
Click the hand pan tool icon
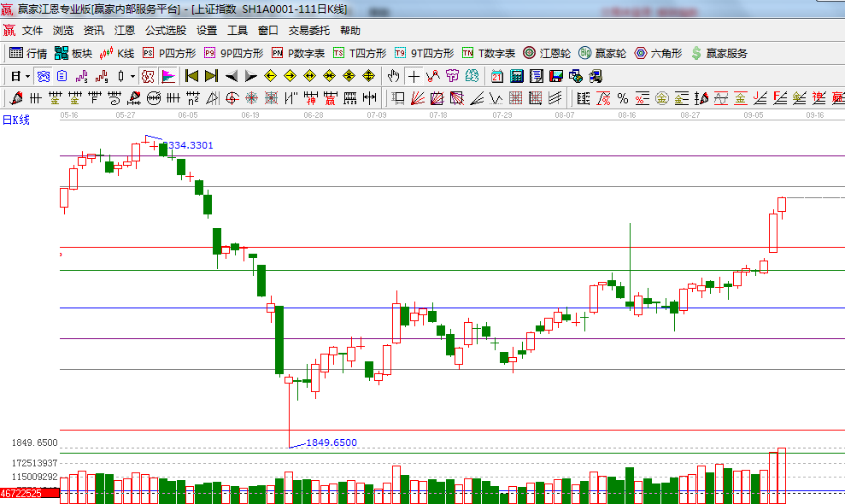coord(393,76)
